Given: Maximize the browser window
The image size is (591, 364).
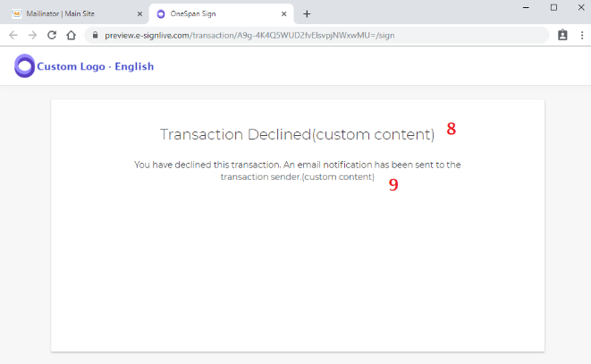Looking at the screenshot, I should (x=553, y=7).
